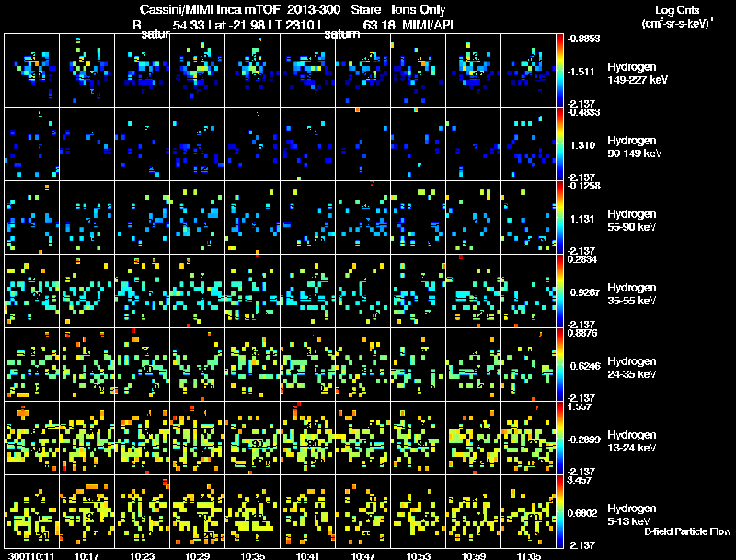Screen dimensions: 736x560
Task: Click the 24-35 keV panel at 10:59
Action: 474,364
